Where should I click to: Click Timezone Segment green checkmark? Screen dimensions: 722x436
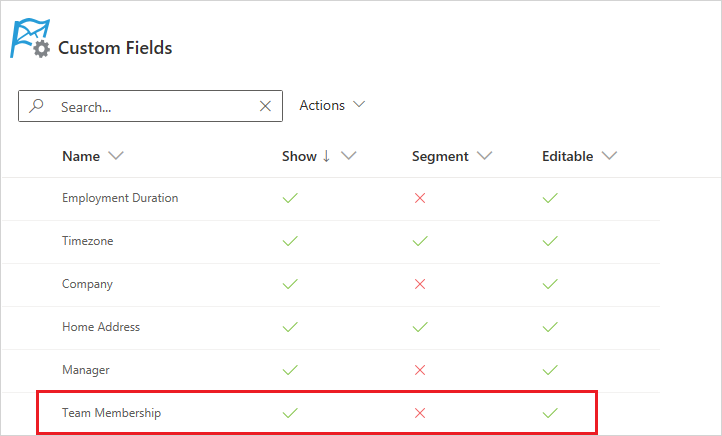[420, 241]
